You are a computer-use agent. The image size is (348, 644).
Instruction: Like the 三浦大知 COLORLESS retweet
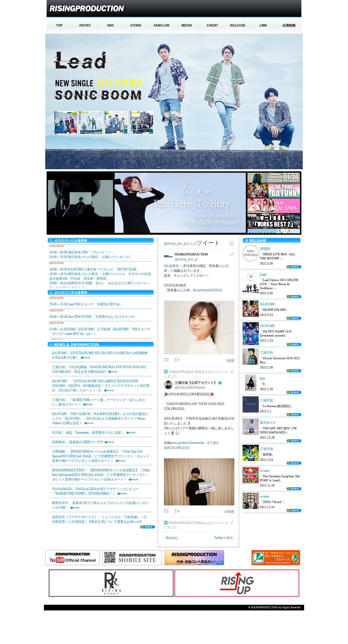tap(166, 511)
